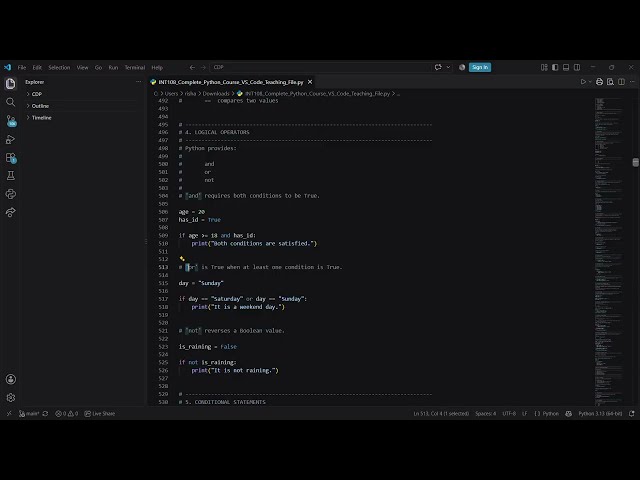Expand the CDP folder section
The width and height of the screenshot is (640, 480).
click(x=82, y=94)
